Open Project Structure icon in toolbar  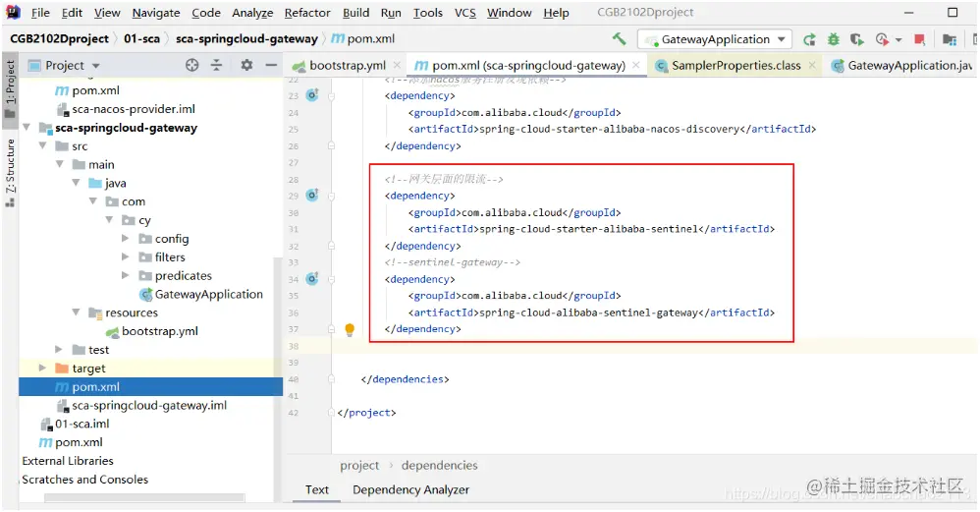950,39
